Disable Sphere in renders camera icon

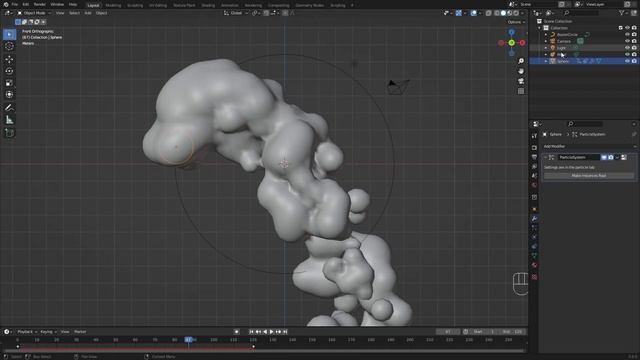[634, 61]
